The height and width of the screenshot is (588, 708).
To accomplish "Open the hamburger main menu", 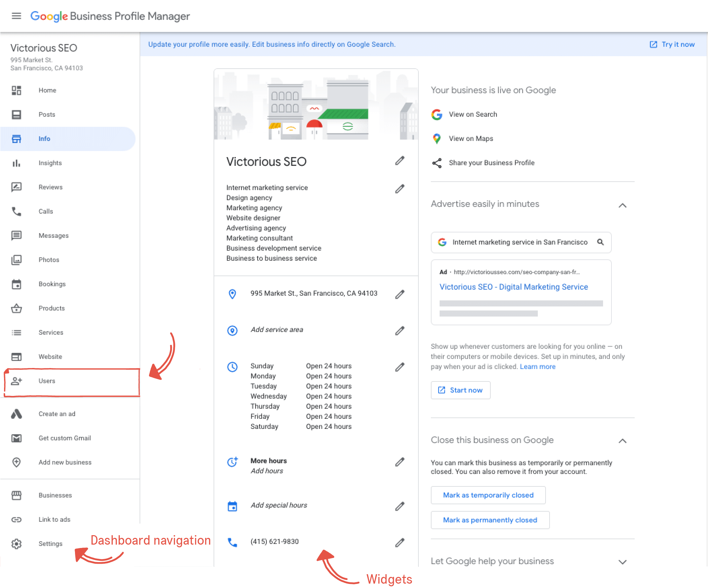I will [x=16, y=16].
